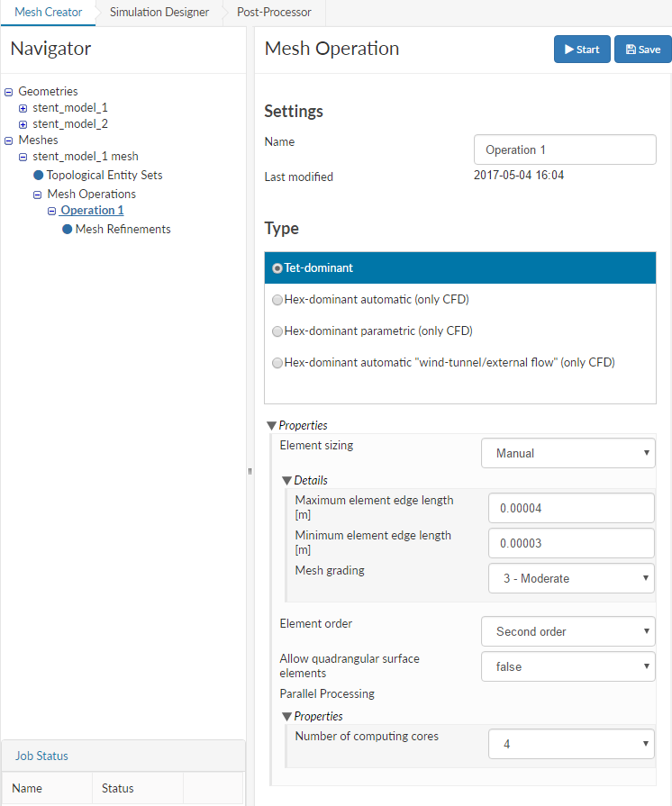Save the mesh operation
This screenshot has height=806, width=672.
642,50
